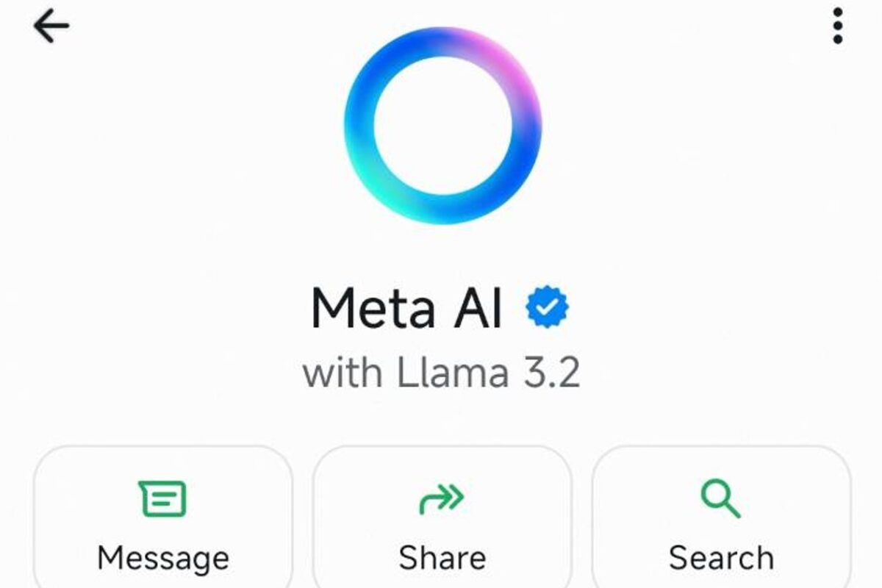Click the 'Search' text label

721,559
